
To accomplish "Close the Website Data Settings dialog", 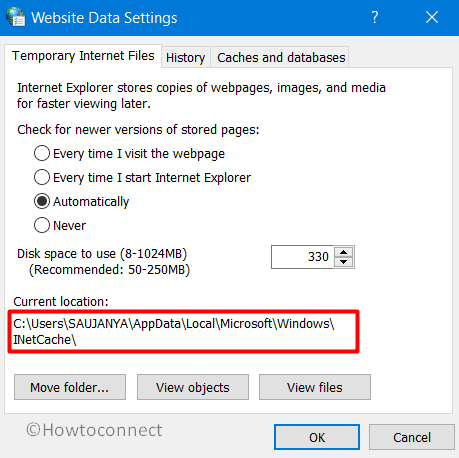I will [432, 17].
